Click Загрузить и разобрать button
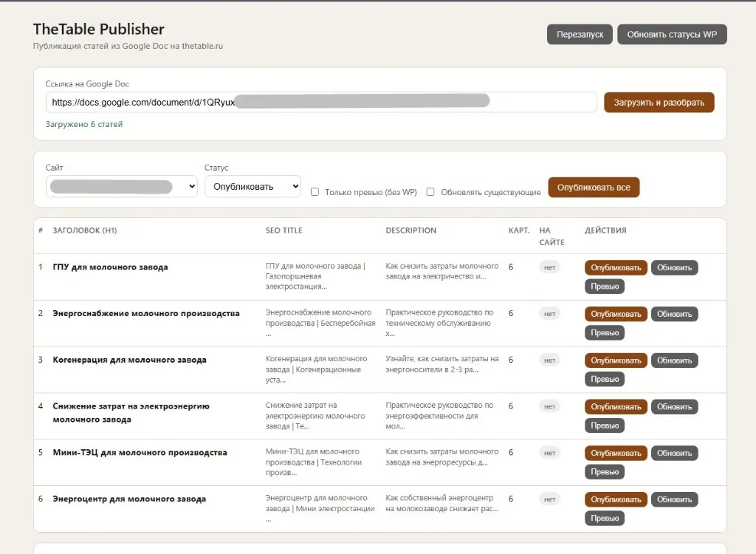Screen dimensions: 756x554 click(659, 103)
